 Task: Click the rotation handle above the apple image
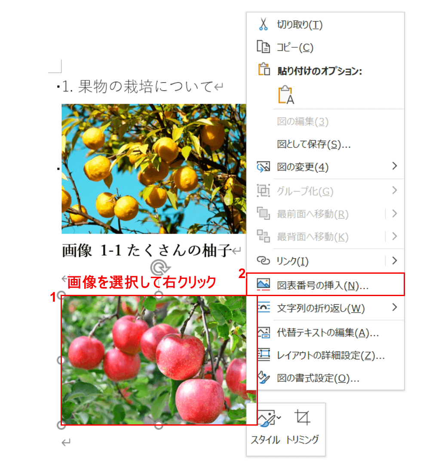coord(160,268)
